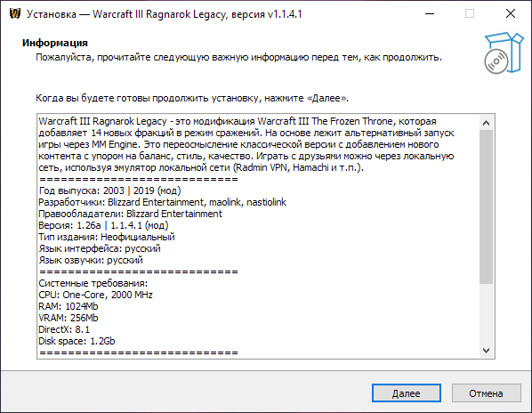The height and width of the screenshot is (413, 532).
Task: Click the Далее button to continue
Action: 407,393
